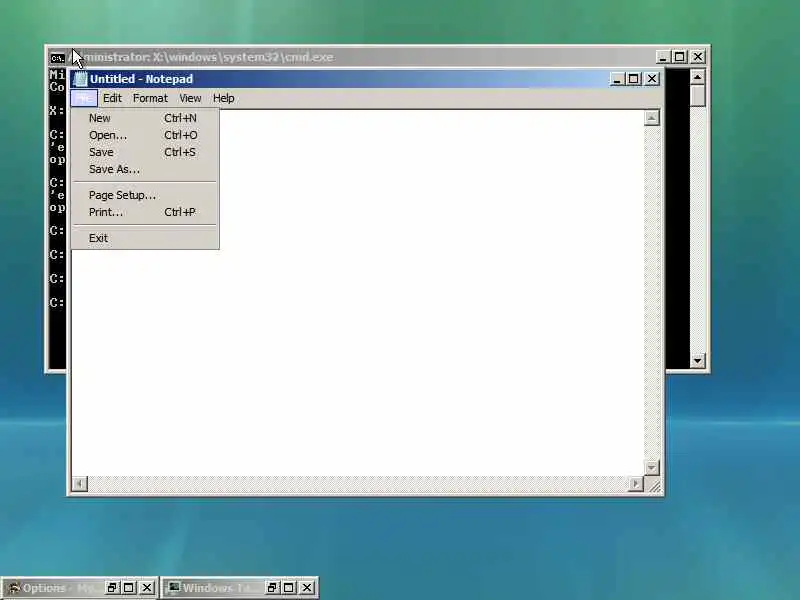Choose New from the File menu

coord(145,118)
